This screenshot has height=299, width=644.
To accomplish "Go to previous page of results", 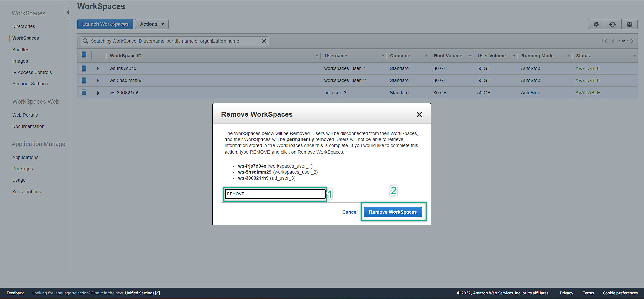I will click(613, 41).
